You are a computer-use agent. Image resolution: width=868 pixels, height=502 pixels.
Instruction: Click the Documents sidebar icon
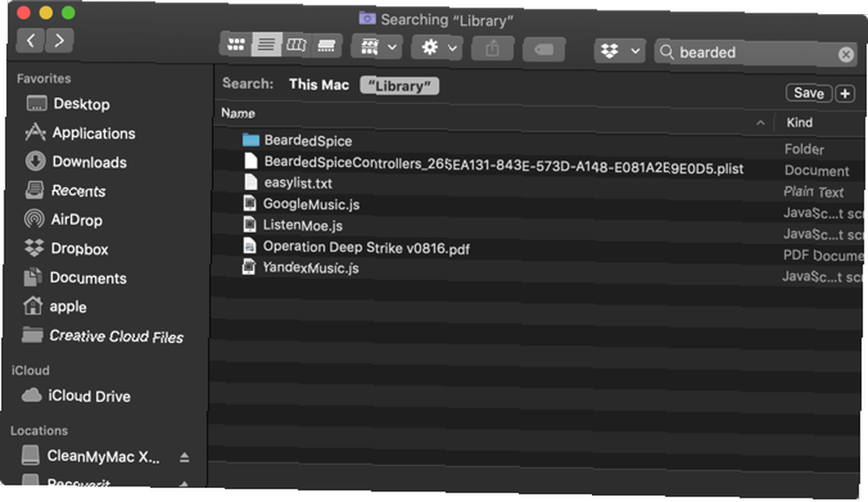pos(33,276)
